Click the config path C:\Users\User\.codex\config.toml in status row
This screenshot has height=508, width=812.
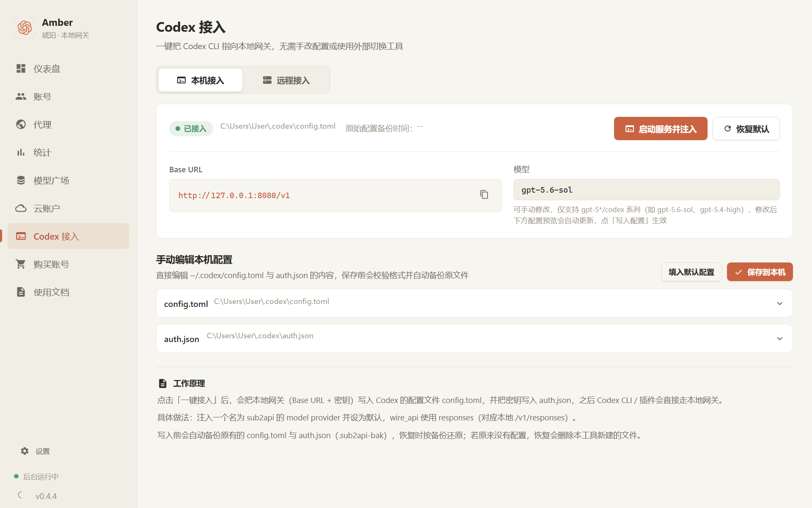(278, 126)
